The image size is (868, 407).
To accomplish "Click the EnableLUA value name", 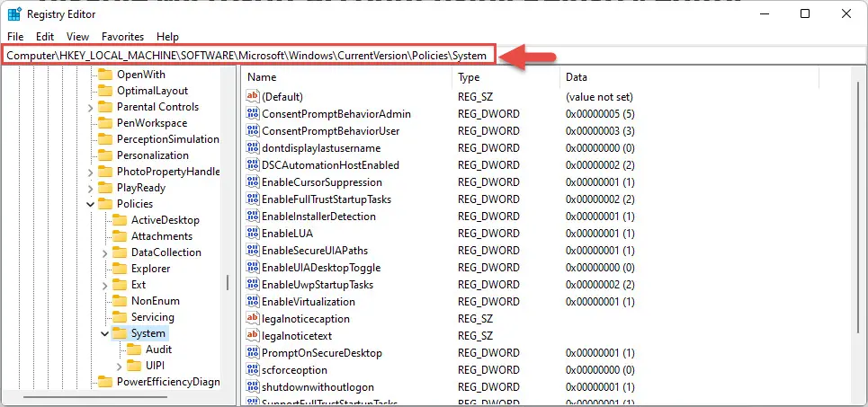I will [287, 234].
